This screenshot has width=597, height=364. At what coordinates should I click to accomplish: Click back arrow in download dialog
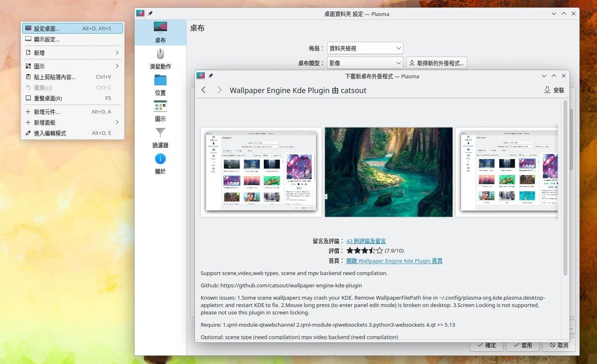pos(204,90)
